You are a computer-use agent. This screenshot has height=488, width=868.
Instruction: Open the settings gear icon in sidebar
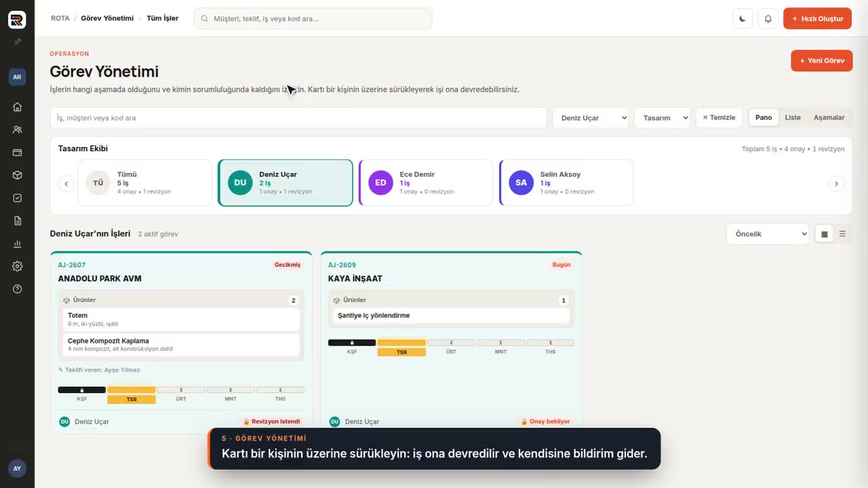tap(17, 266)
